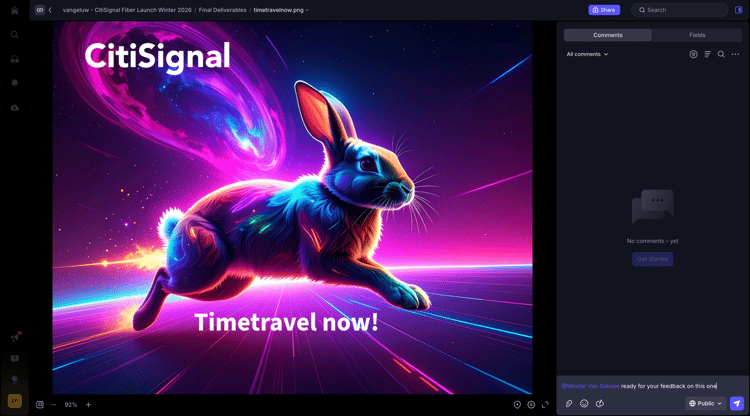Click the Share button
The width and height of the screenshot is (750, 416).
604,10
